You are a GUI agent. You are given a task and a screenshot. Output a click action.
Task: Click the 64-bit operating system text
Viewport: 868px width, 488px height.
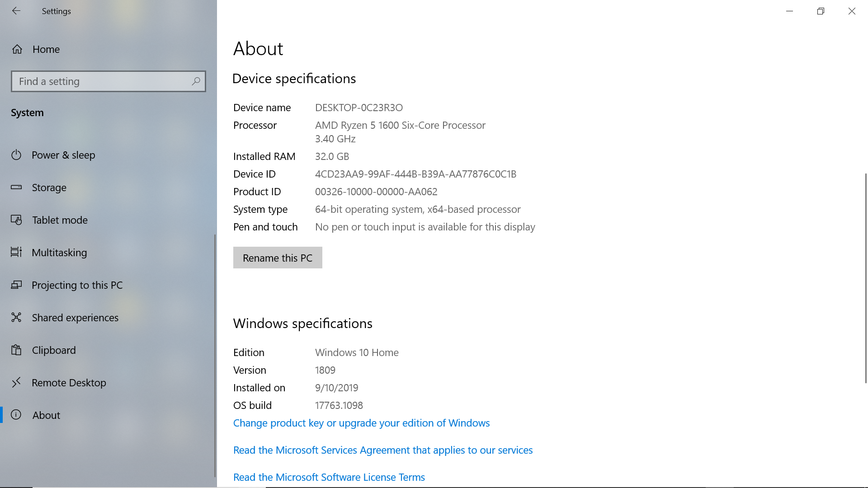(418, 209)
